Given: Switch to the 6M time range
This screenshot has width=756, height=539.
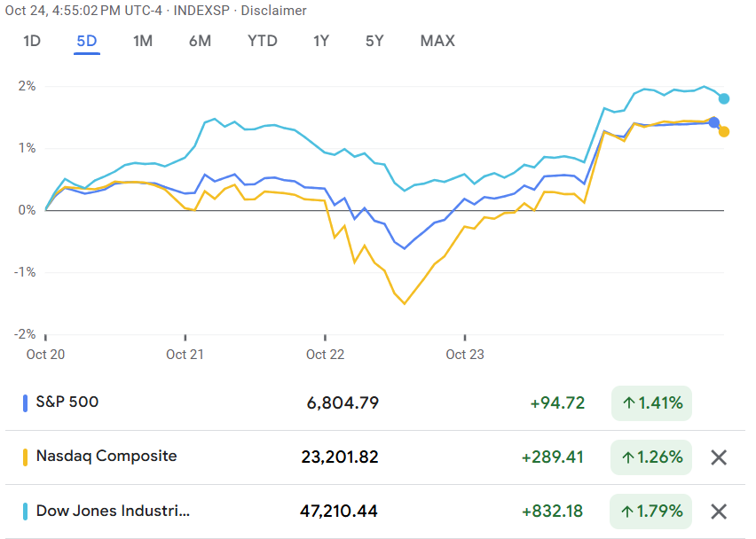Looking at the screenshot, I should 200,41.
